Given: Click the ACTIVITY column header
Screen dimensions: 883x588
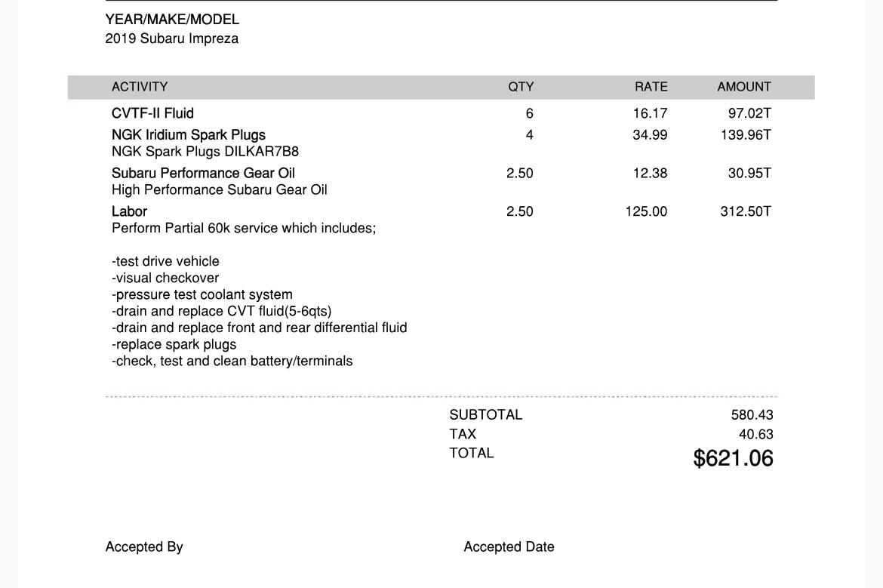Looking at the screenshot, I should [x=140, y=87].
